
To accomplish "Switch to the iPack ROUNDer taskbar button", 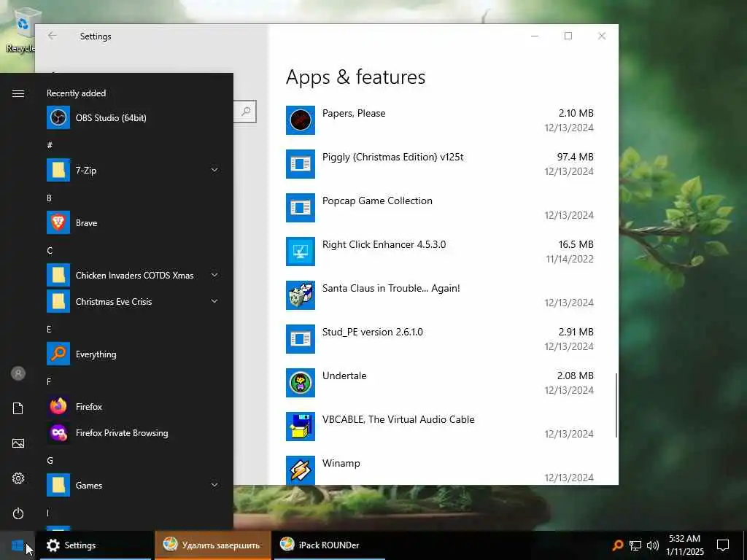I will pos(328,545).
